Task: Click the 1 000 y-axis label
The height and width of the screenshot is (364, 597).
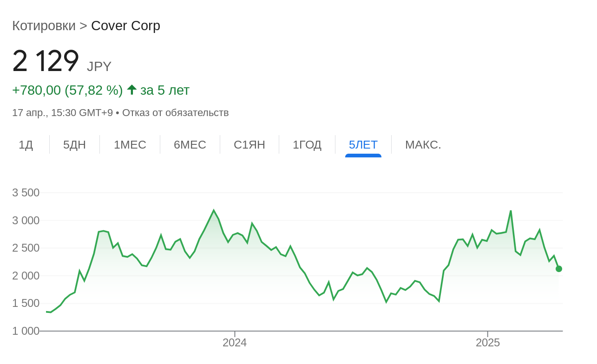Action: point(26,331)
